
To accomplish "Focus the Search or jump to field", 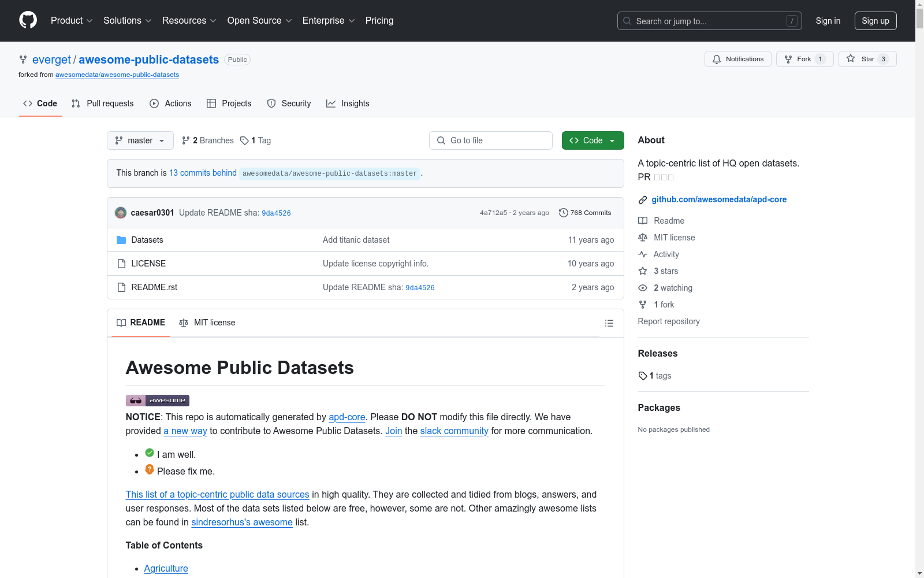I will 709,21.
